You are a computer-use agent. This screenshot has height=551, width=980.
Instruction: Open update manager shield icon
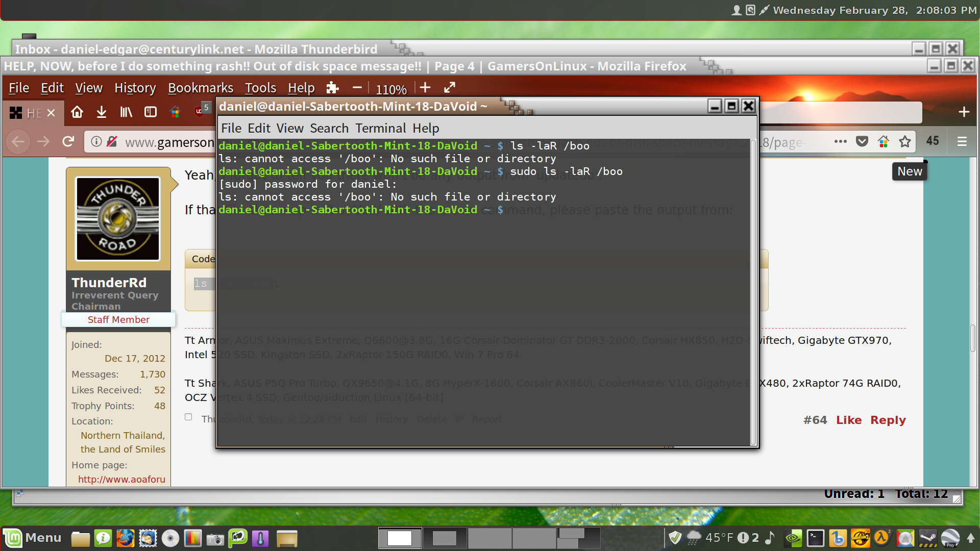pyautogui.click(x=675, y=538)
